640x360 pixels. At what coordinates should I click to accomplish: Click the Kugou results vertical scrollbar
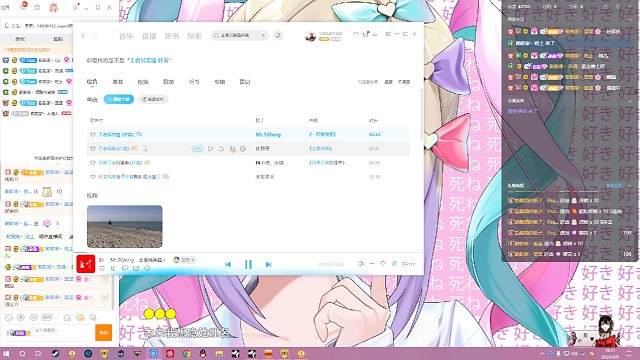[x=422, y=114]
